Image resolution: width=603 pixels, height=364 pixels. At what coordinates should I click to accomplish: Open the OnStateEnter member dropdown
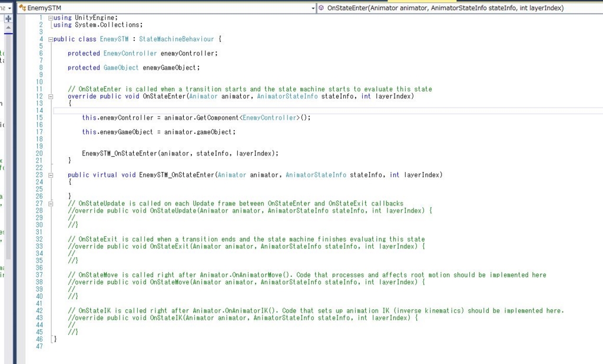click(459, 8)
